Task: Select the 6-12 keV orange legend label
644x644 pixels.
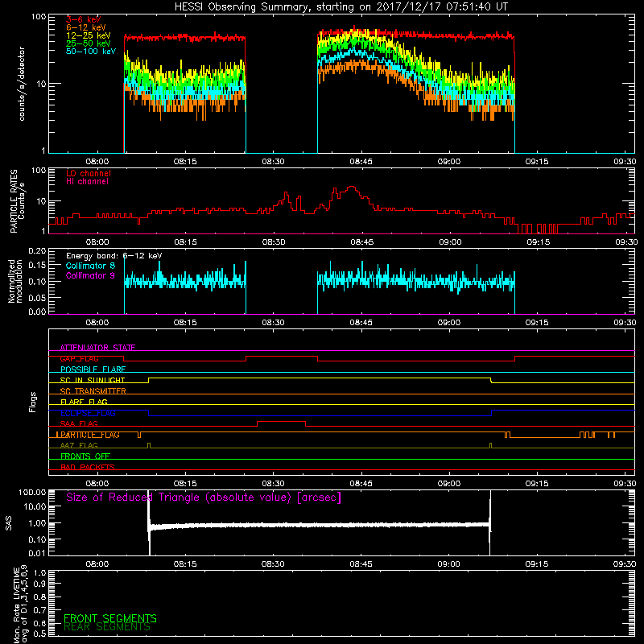Action: tap(86, 27)
